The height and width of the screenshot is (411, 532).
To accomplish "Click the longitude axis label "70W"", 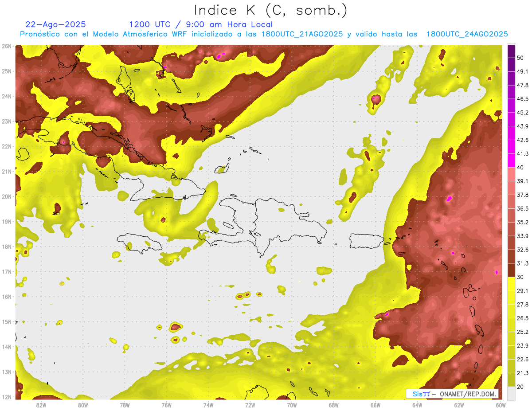I will 292,405.
